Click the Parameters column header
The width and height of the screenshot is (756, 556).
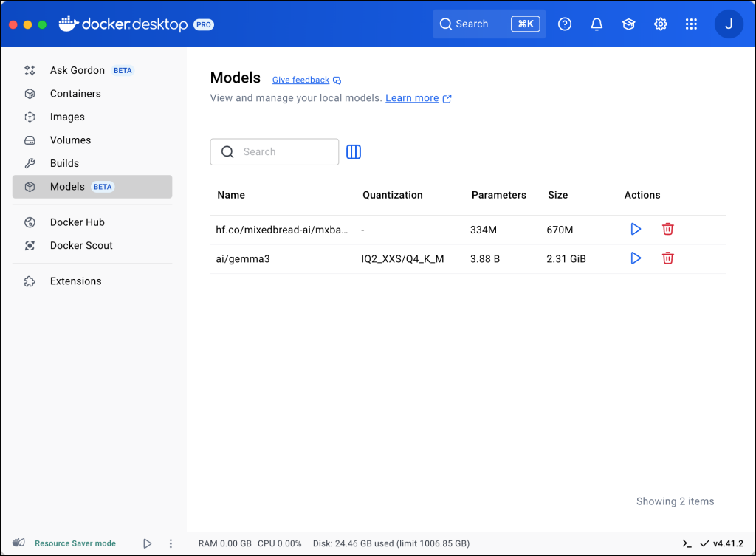coord(498,195)
